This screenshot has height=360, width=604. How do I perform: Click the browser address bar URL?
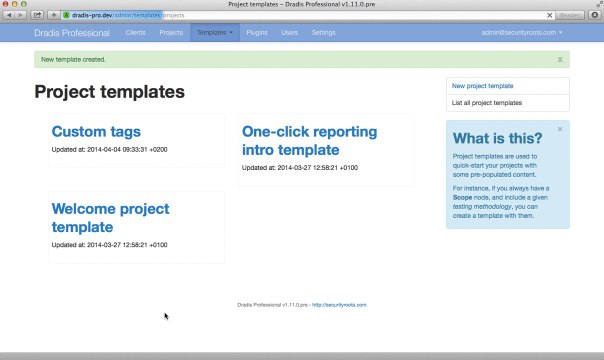(x=128, y=15)
